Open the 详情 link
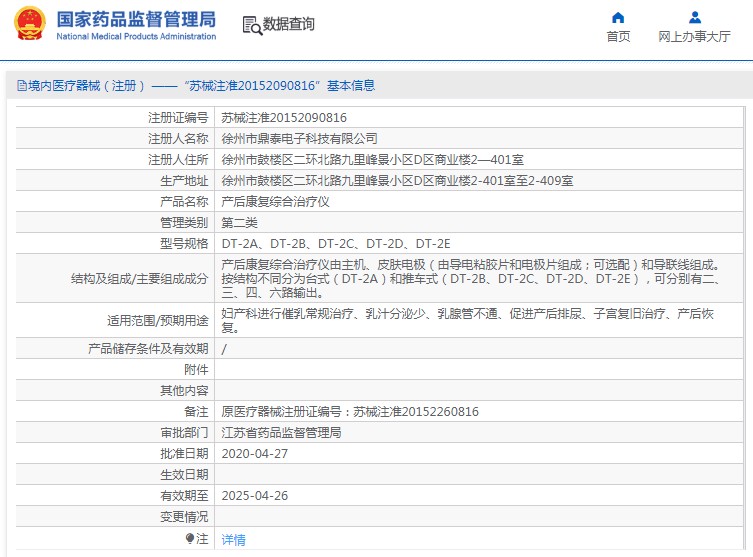This screenshot has width=753, height=557. tap(233, 540)
